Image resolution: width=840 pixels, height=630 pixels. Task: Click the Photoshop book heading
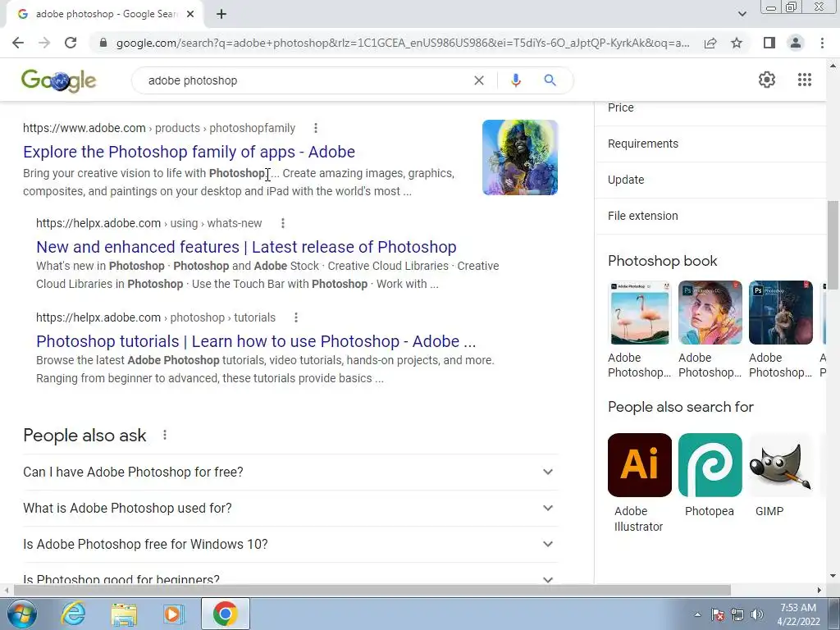coord(662,261)
